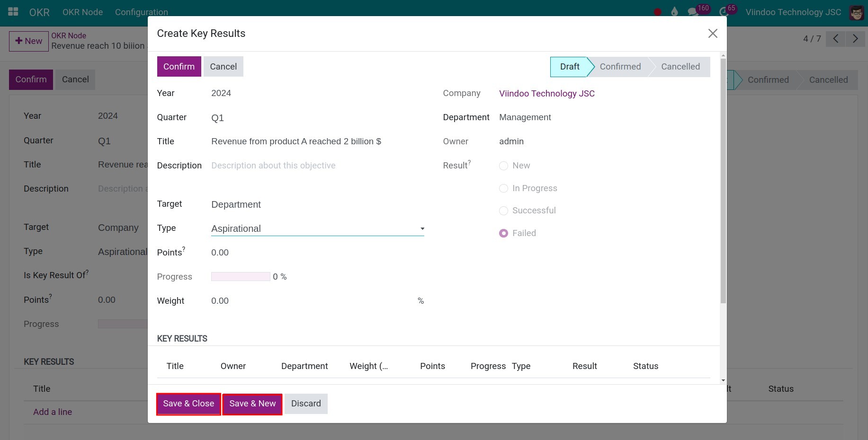This screenshot has width=868, height=440.
Task: Open the Type dropdown showing Aspirational
Action: tap(317, 229)
